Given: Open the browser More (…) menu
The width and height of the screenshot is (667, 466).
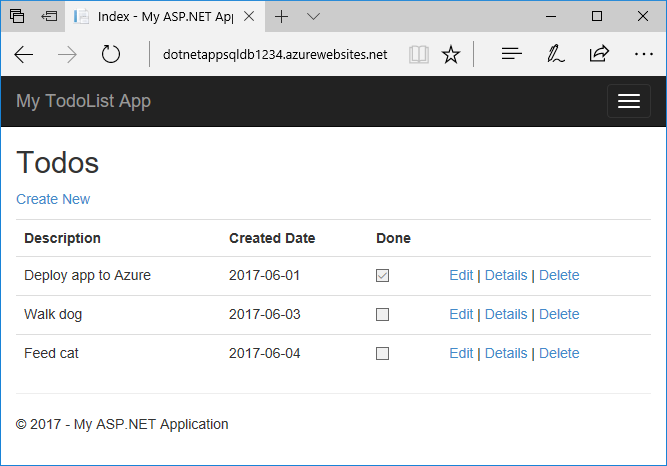Looking at the screenshot, I should 643,54.
